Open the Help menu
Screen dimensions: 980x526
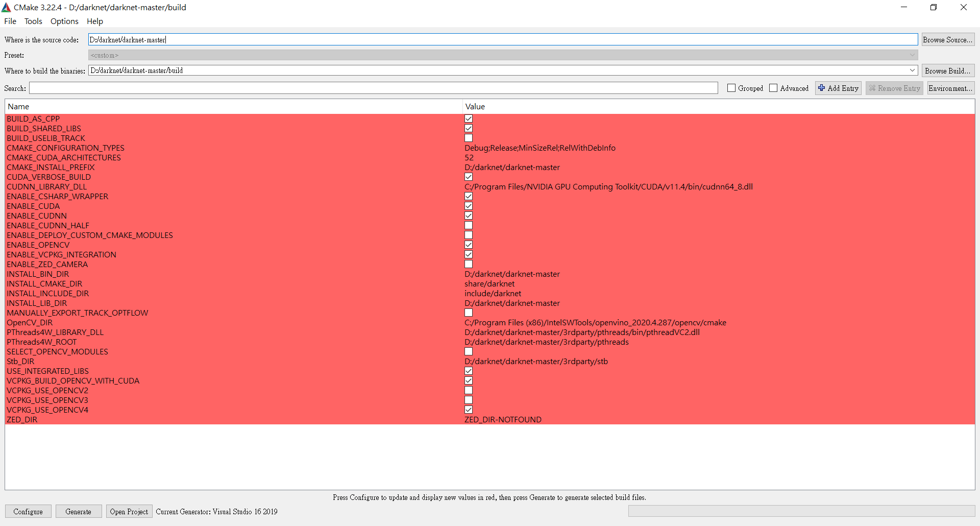point(95,21)
